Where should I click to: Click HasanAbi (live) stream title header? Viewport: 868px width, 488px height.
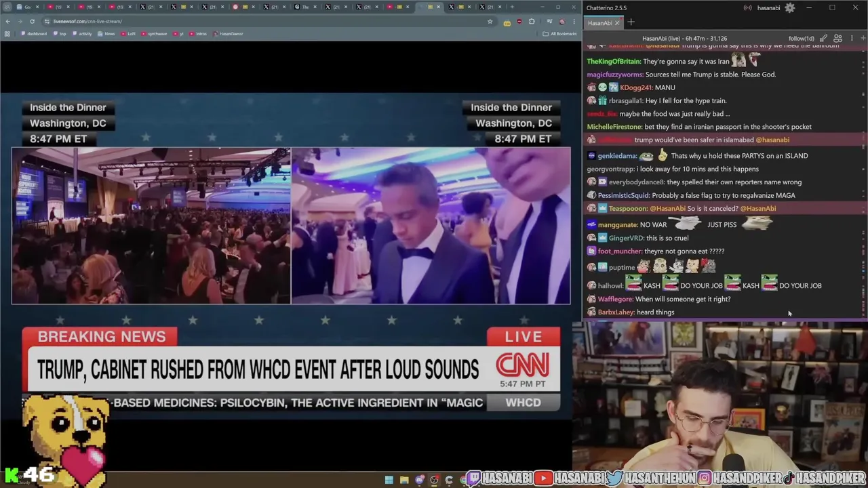point(684,39)
